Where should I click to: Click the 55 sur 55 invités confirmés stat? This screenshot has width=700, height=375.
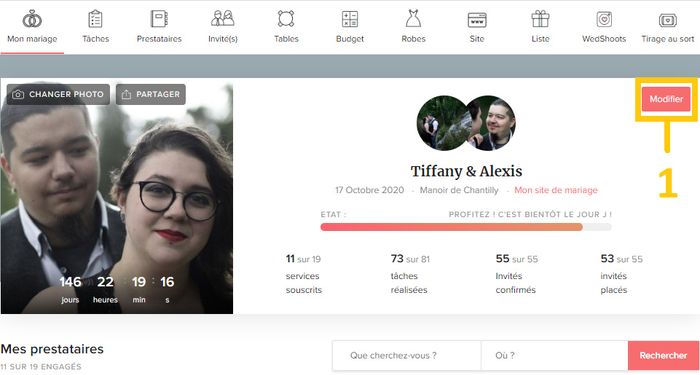[517, 274]
